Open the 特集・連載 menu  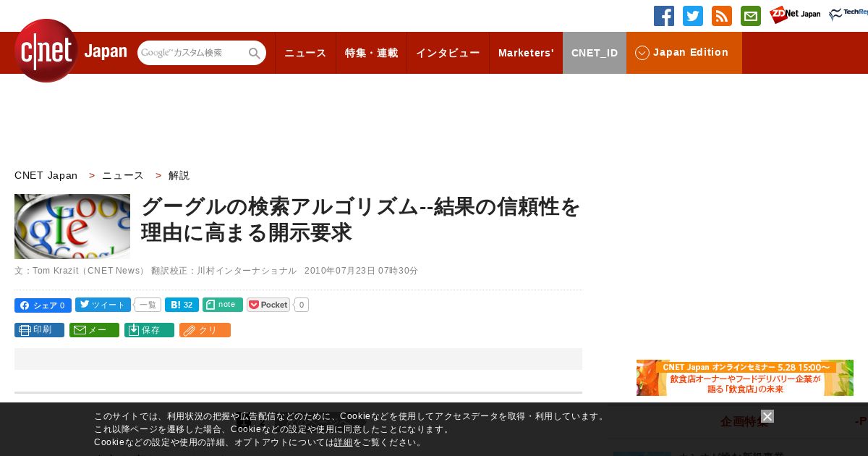coord(371,53)
